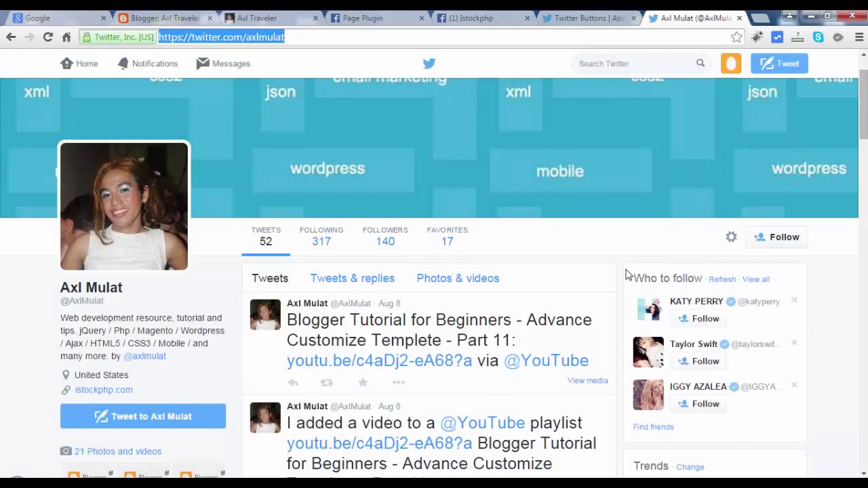Retweet the Part 11 tweet
Image resolution: width=868 pixels, height=488 pixels.
click(327, 383)
